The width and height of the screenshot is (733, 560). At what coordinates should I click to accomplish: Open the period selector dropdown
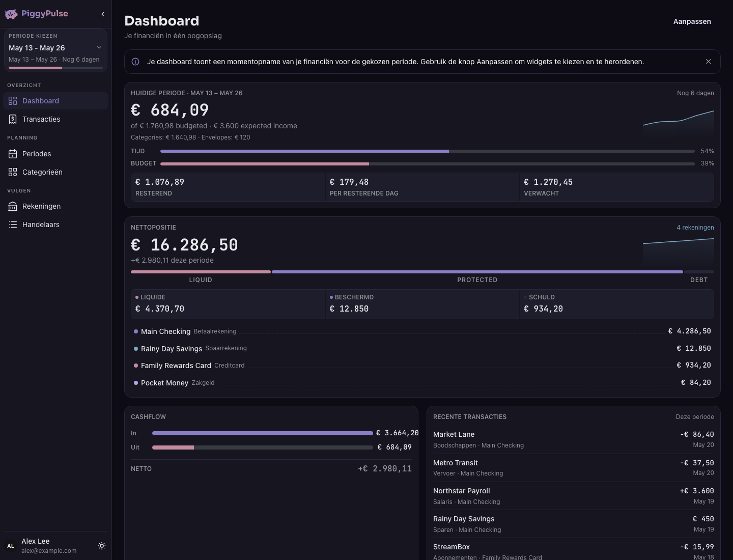[x=55, y=50]
